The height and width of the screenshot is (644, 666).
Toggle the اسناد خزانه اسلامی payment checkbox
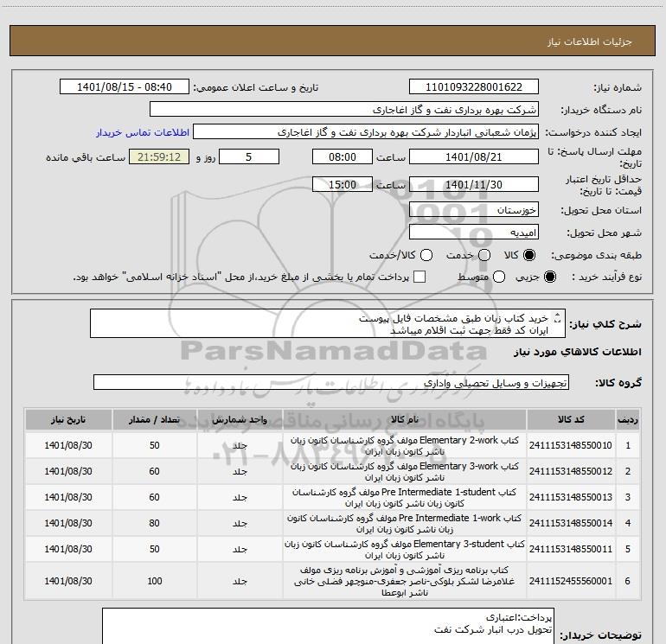click(419, 277)
